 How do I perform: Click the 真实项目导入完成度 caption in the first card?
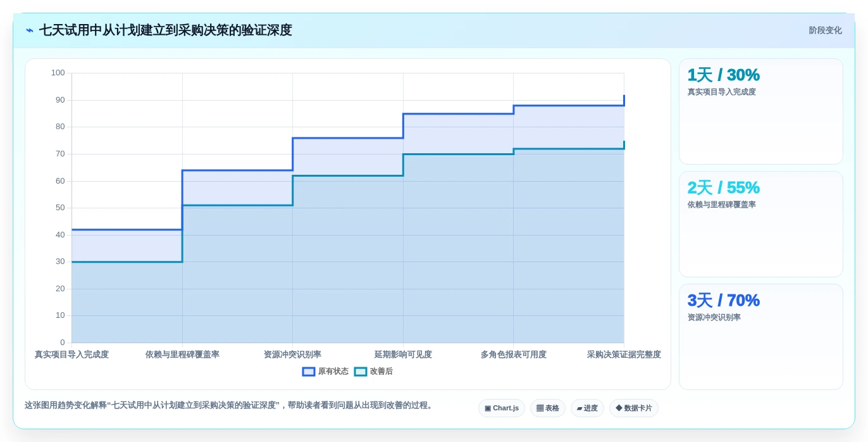722,92
